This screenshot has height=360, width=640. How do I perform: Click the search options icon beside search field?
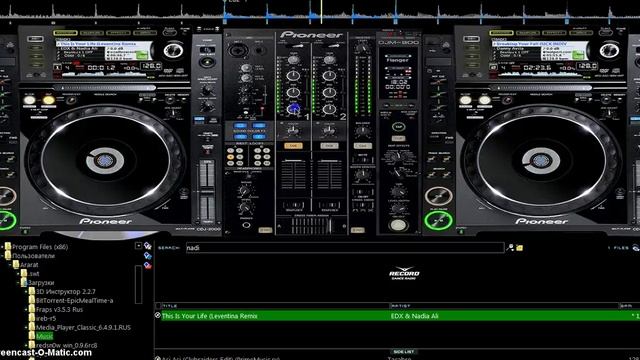[510, 247]
